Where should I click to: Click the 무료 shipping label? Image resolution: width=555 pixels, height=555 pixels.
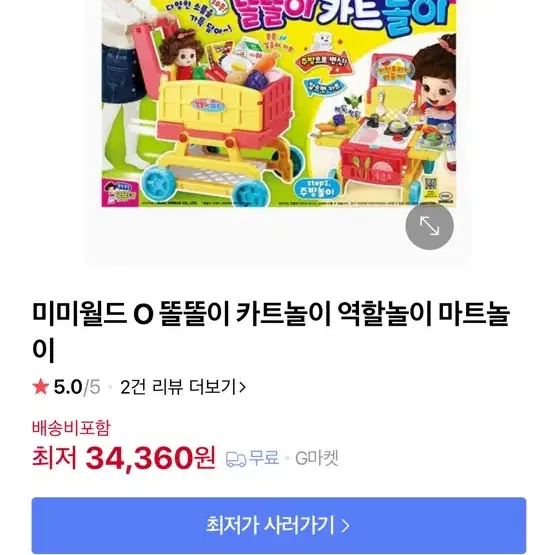[264, 457]
